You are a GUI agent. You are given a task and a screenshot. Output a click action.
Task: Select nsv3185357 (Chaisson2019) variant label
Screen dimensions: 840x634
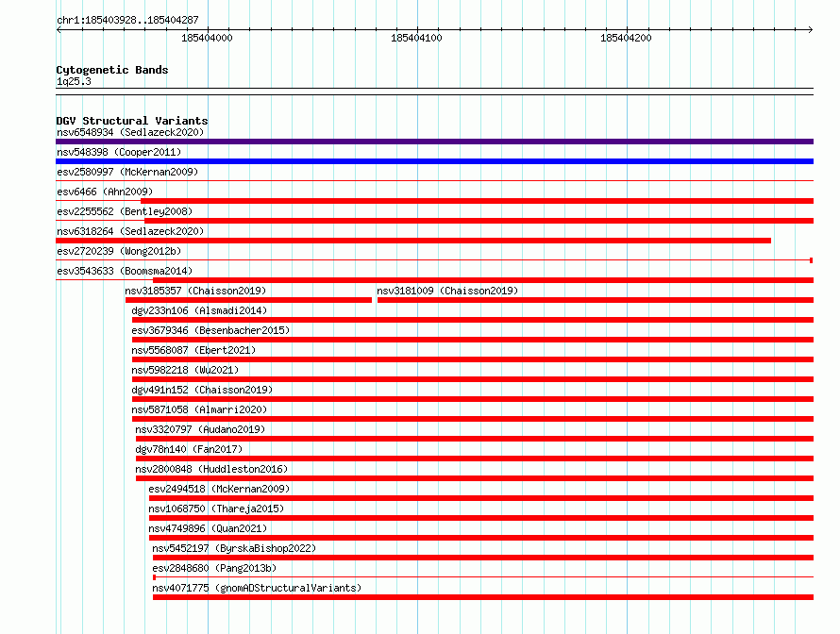[195, 291]
